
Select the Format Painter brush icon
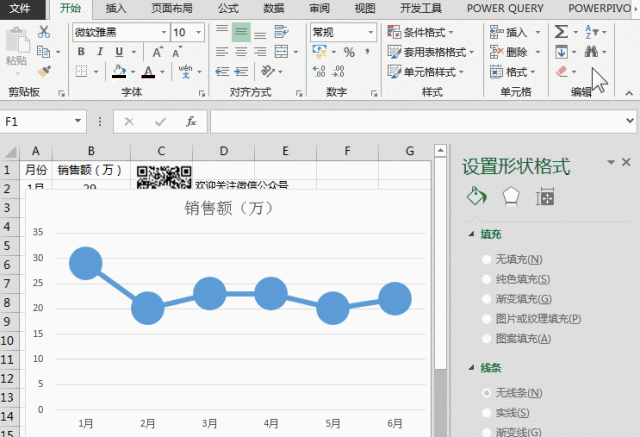pyautogui.click(x=44, y=72)
